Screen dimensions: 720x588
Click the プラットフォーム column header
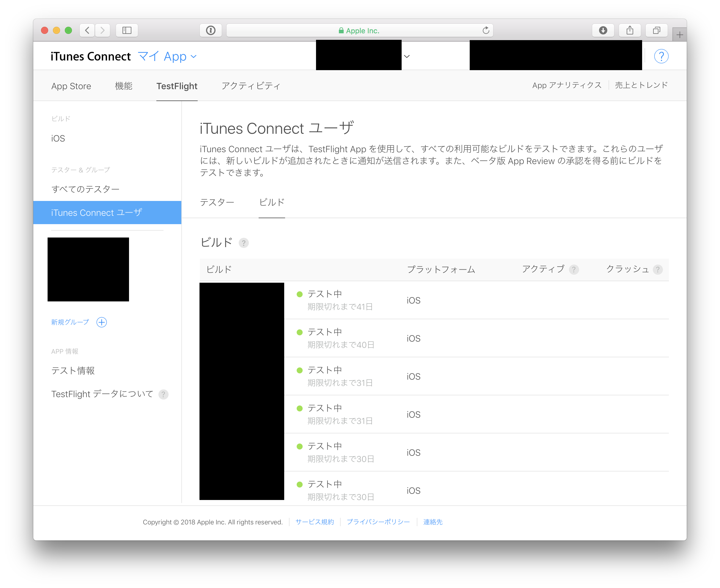pyautogui.click(x=441, y=270)
